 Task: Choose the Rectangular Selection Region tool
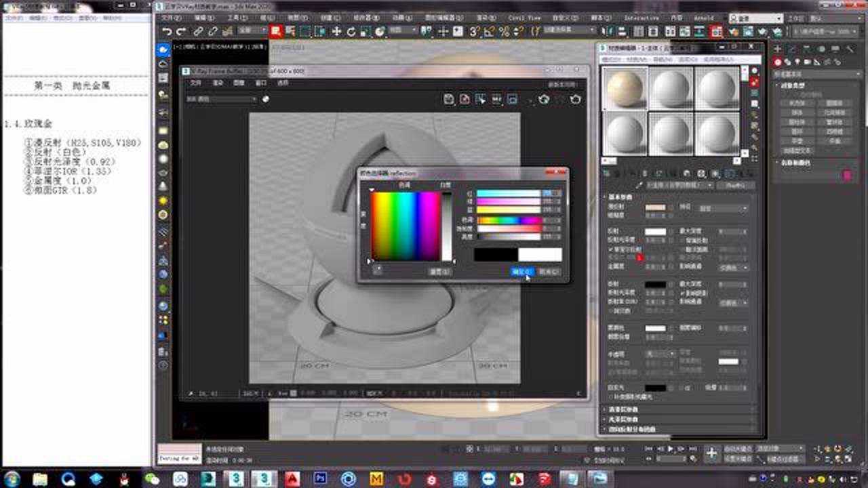(305, 31)
